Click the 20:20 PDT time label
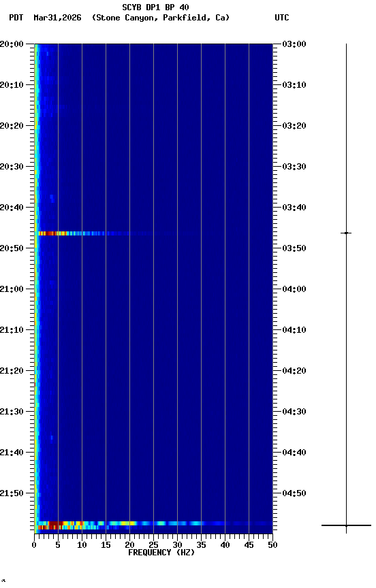This screenshot has width=376, height=588. click(x=12, y=126)
